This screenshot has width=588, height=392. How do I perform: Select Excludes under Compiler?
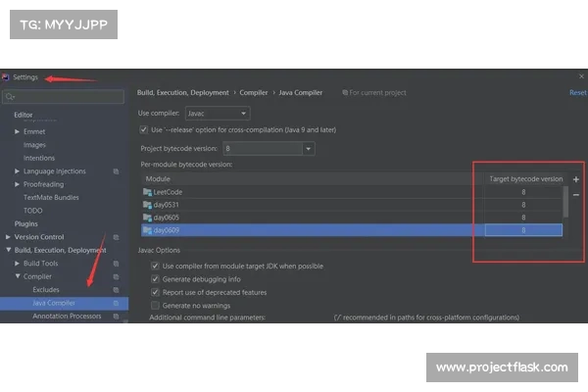46,290
